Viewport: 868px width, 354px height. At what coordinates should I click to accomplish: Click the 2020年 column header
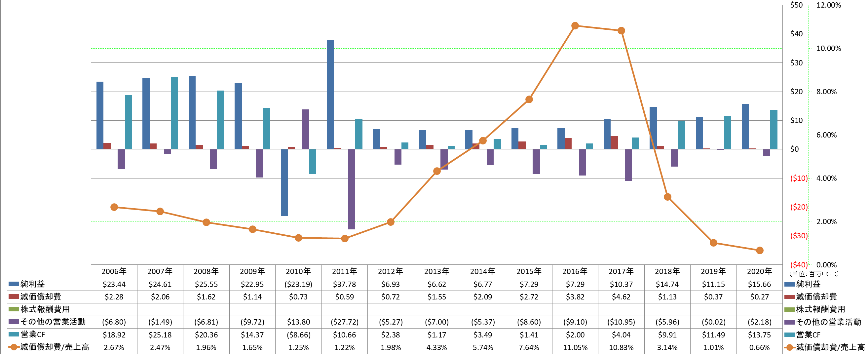tap(760, 271)
